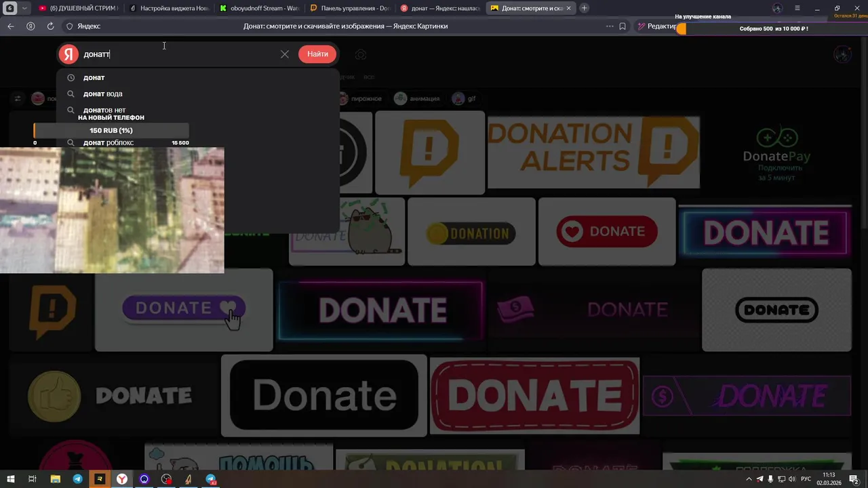This screenshot has width=868, height=488.
Task: Open the filter settings icon under search
Action: (x=18, y=99)
